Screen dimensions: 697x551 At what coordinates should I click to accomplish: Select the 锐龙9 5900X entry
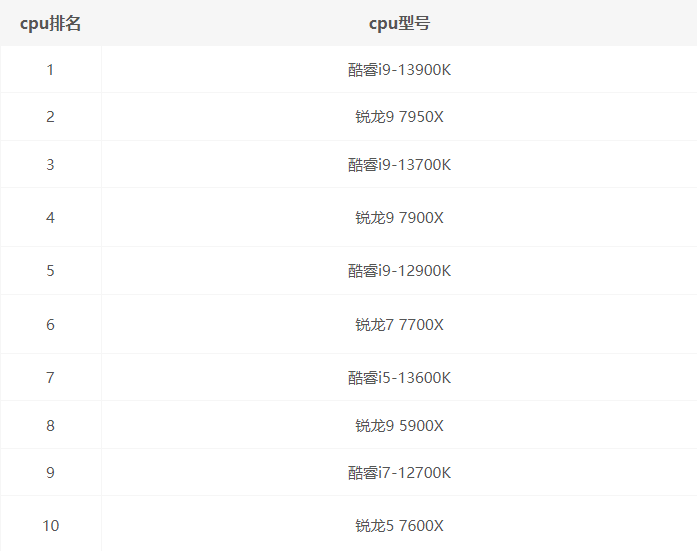tap(399, 426)
